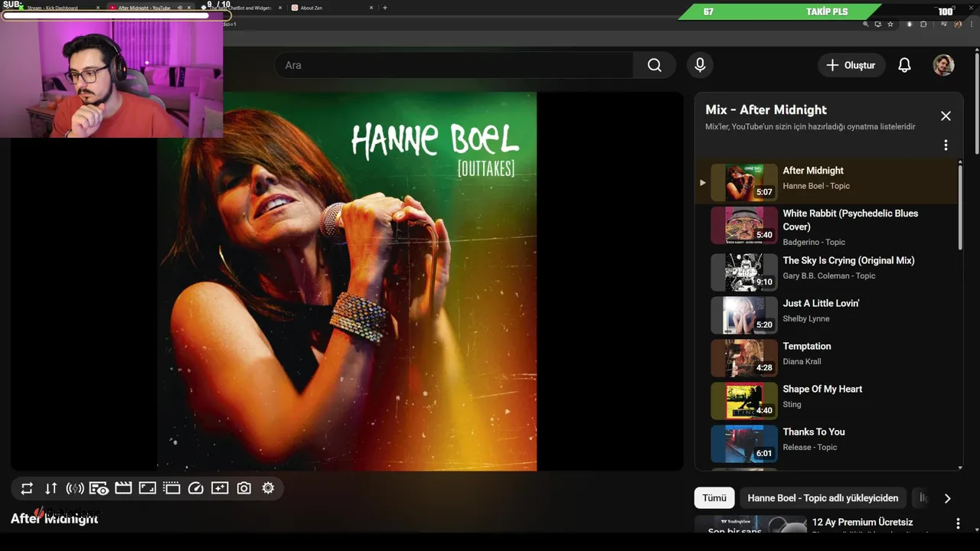The width and height of the screenshot is (980, 551).
Task: Click the Hanne Boel album art video
Action: tap(347, 281)
